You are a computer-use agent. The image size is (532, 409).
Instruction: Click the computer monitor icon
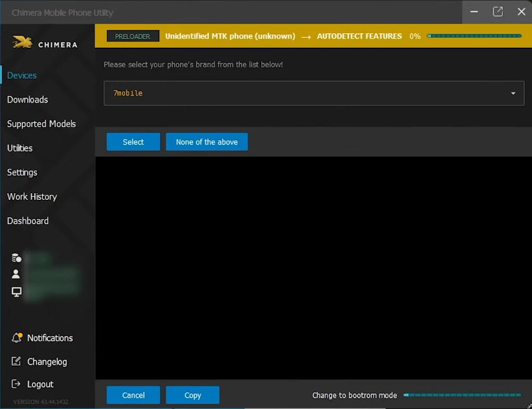coord(17,292)
